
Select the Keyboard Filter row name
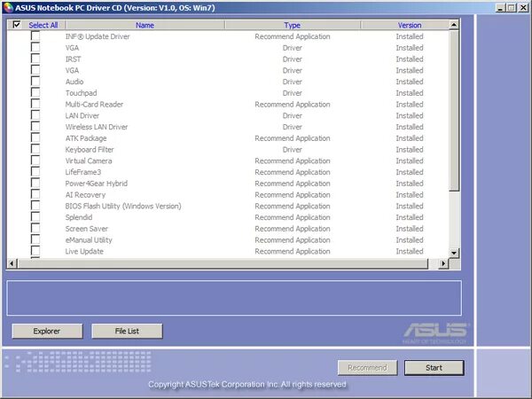[x=90, y=150]
